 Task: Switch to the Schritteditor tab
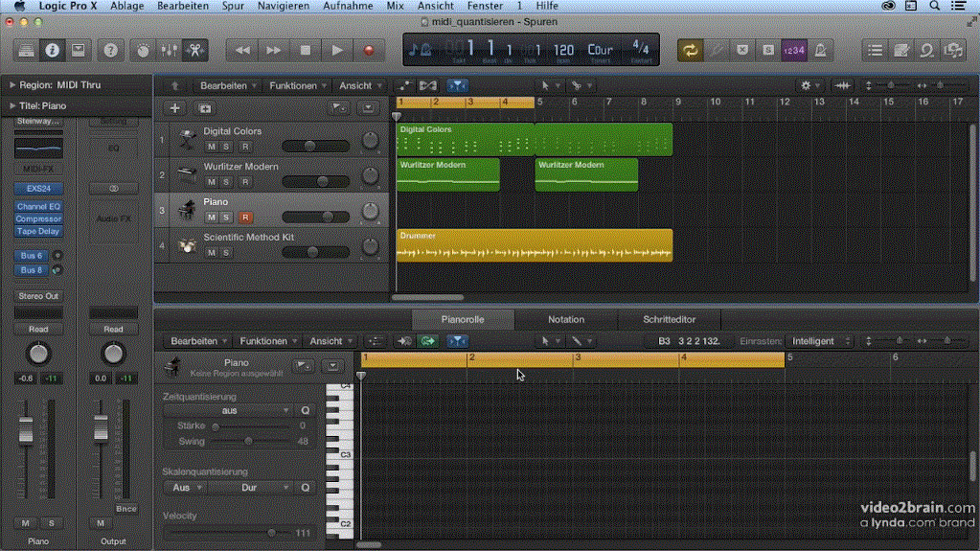[669, 319]
